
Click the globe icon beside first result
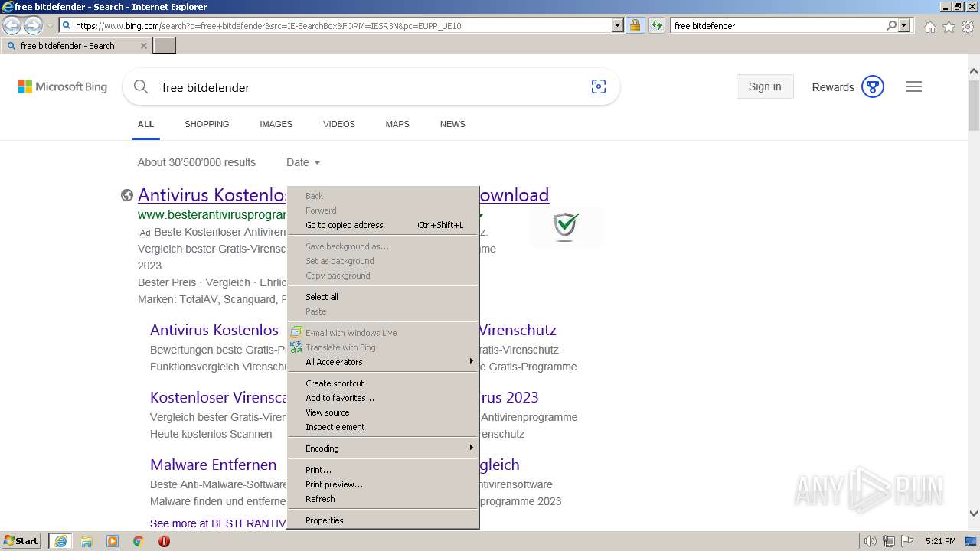[127, 195]
